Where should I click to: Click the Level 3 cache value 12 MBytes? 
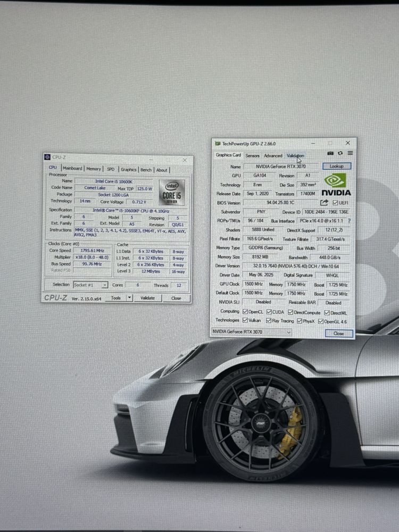[151, 271]
